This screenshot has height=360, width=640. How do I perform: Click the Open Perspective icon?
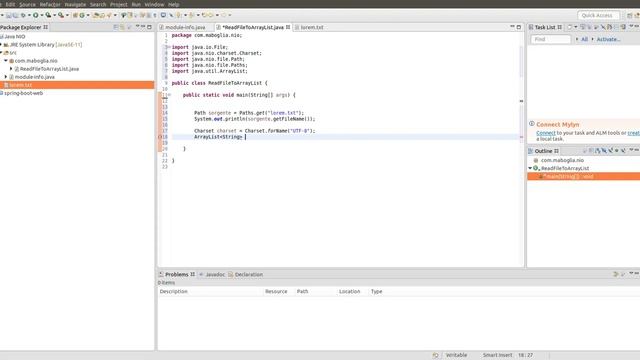[x=629, y=15]
